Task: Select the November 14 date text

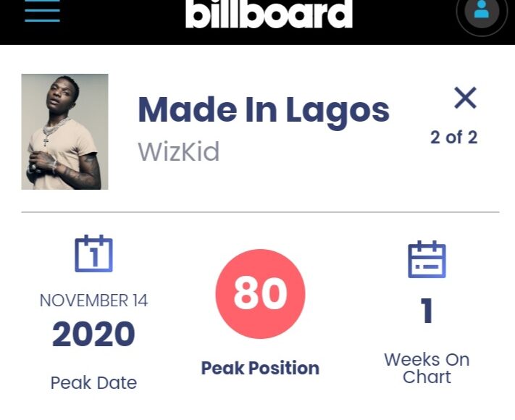Action: click(93, 301)
